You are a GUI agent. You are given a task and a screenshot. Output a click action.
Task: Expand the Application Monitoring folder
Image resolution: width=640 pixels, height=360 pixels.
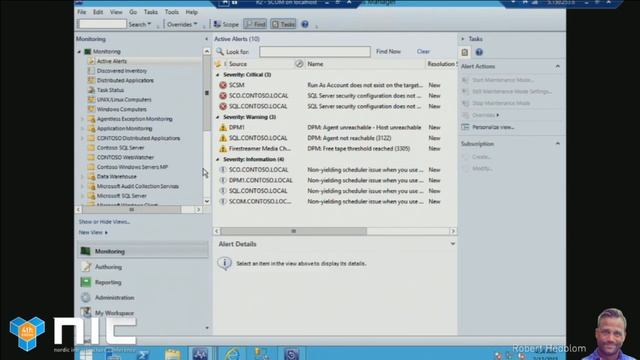tap(82, 129)
